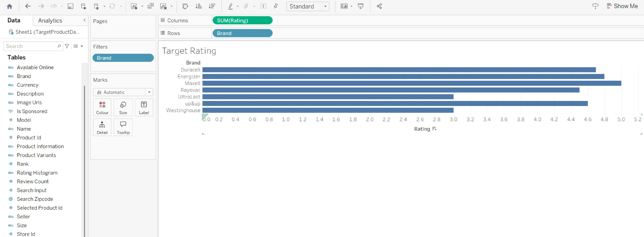Click the Size marks card button

point(123,107)
